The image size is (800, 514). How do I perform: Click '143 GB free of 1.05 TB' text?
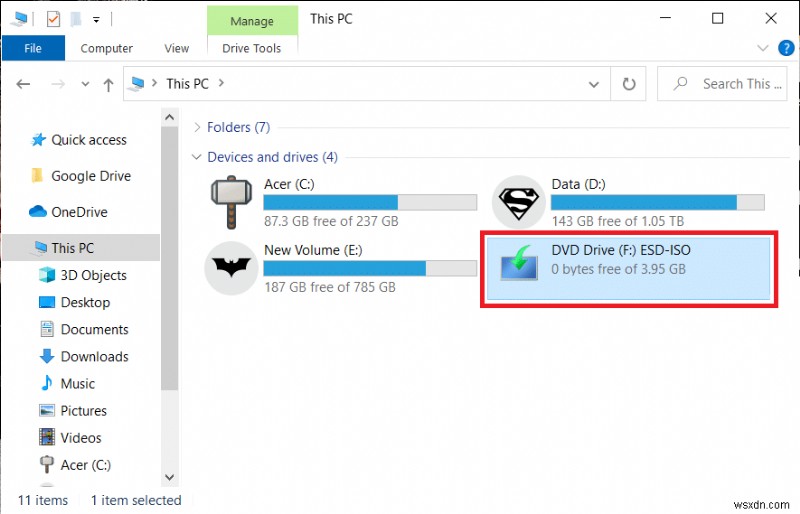coord(617,222)
